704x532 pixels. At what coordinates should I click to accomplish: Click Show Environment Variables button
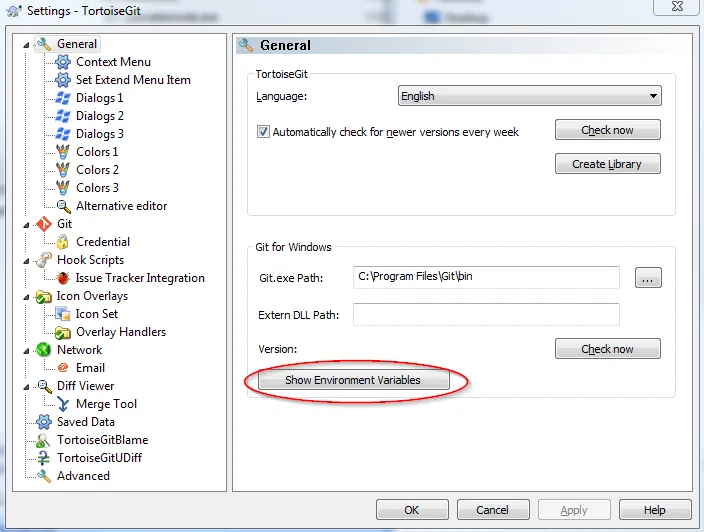pyautogui.click(x=353, y=380)
